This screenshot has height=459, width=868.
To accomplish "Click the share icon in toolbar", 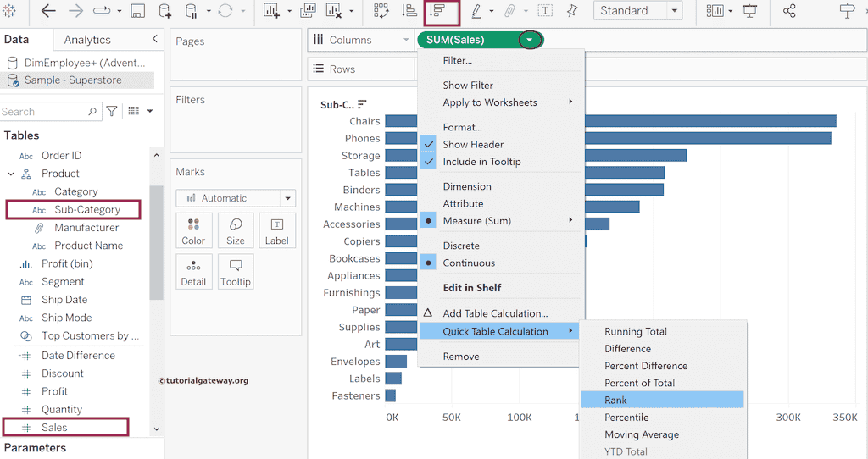I will click(789, 12).
